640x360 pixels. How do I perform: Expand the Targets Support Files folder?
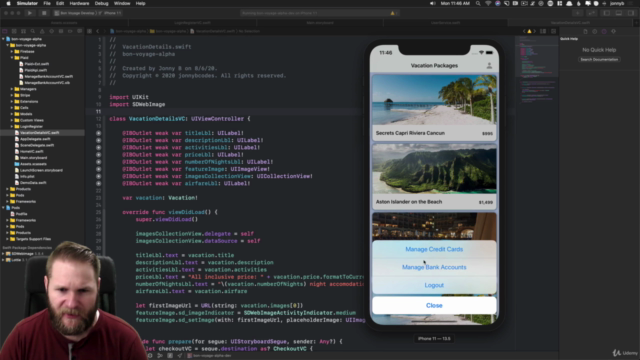tap(8, 239)
